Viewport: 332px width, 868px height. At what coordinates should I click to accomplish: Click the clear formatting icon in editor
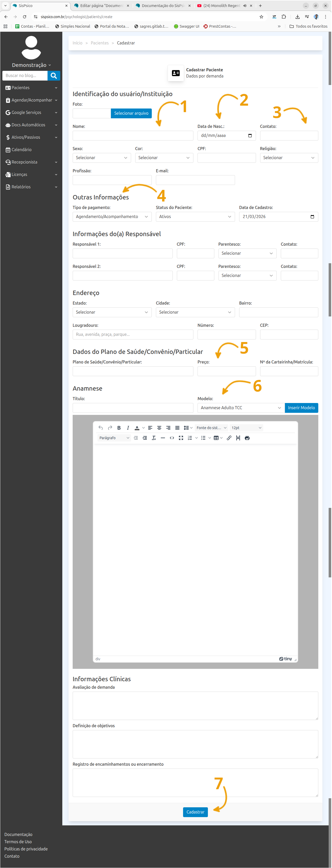click(x=154, y=438)
